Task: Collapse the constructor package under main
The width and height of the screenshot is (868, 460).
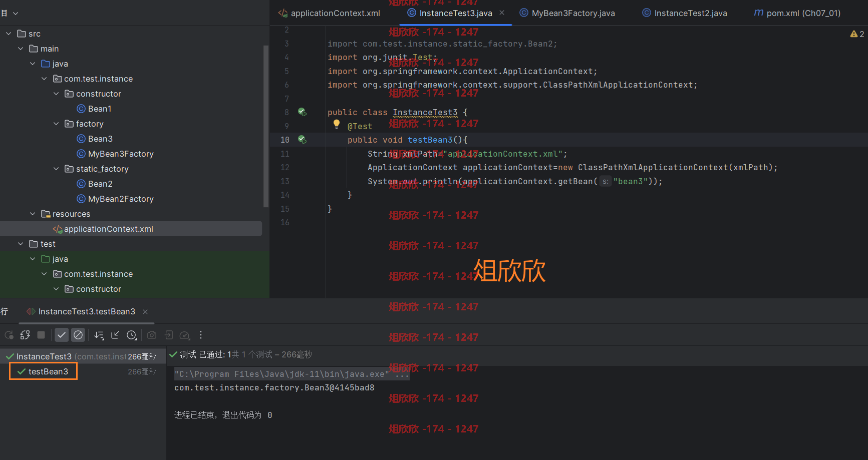Action: coord(56,94)
